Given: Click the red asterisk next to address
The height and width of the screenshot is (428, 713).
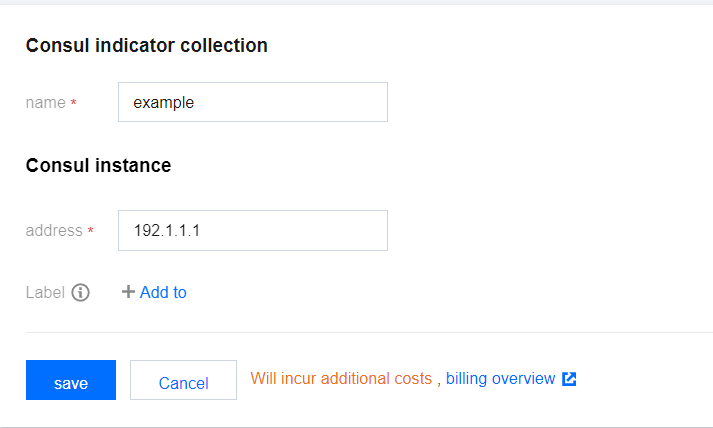Looking at the screenshot, I should point(91,231).
